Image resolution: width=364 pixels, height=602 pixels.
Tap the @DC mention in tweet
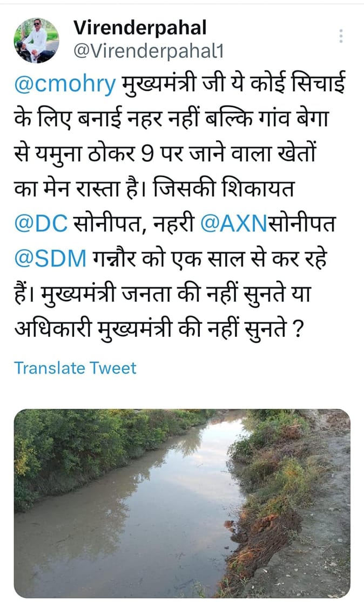click(41, 224)
